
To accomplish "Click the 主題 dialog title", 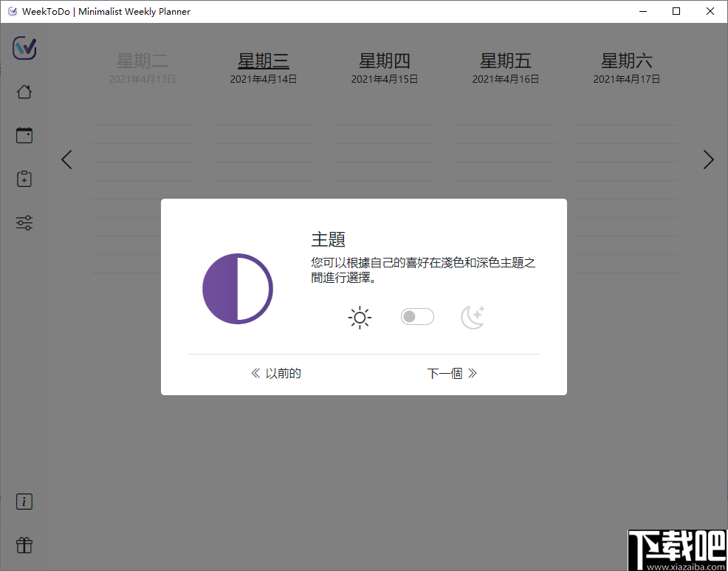I will click(x=329, y=240).
